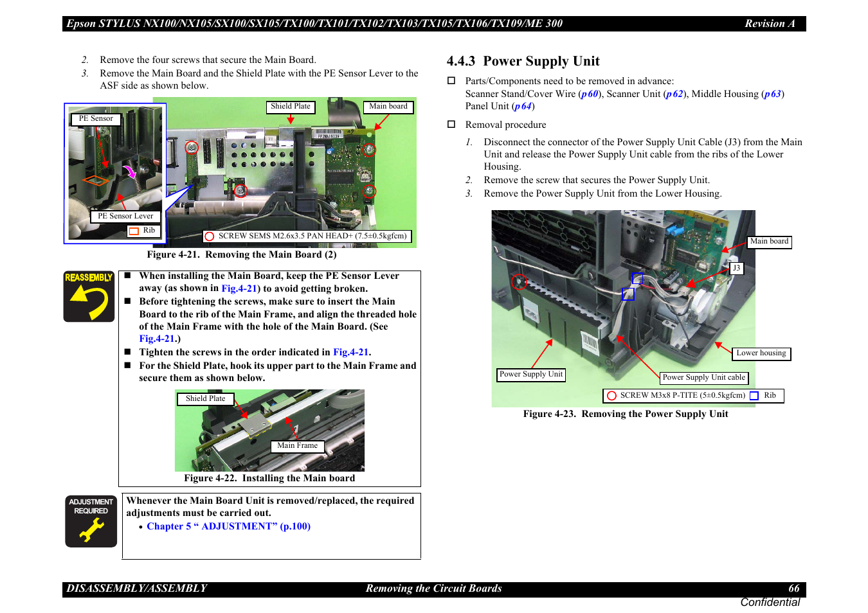Click the SCREW SEMS M2.6x3.5 legend
Image resolution: width=868 pixels, height=613 pixels.
307,236
